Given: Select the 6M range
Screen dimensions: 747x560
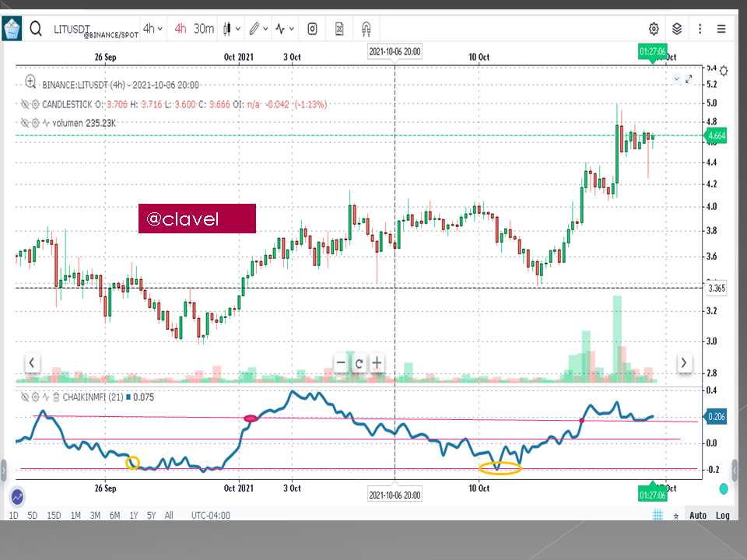Looking at the screenshot, I should 114,515.
